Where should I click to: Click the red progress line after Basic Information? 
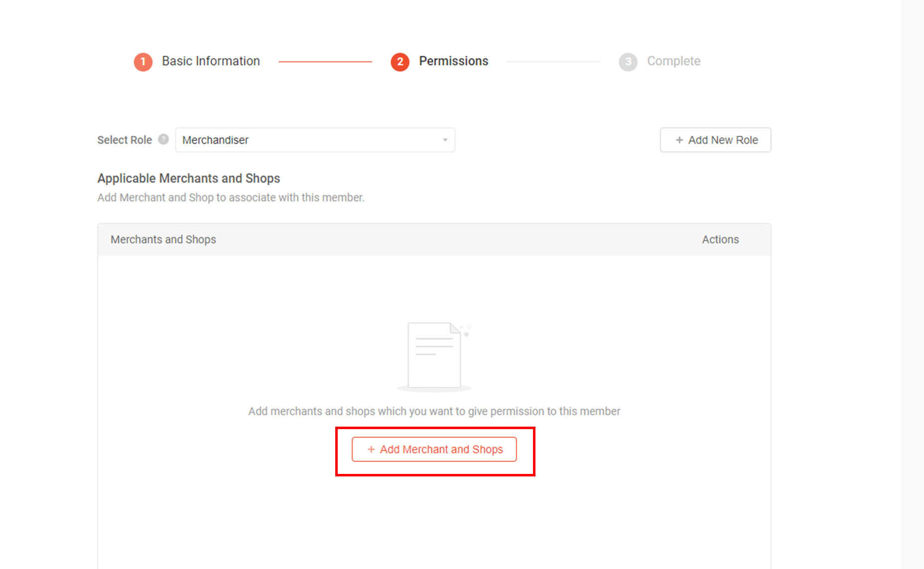coord(325,62)
